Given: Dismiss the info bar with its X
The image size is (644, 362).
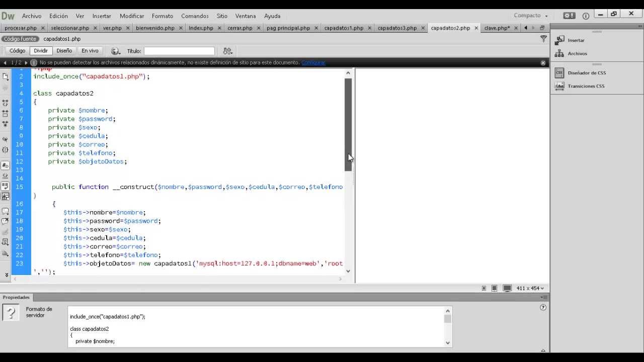Looking at the screenshot, I should (543, 63).
